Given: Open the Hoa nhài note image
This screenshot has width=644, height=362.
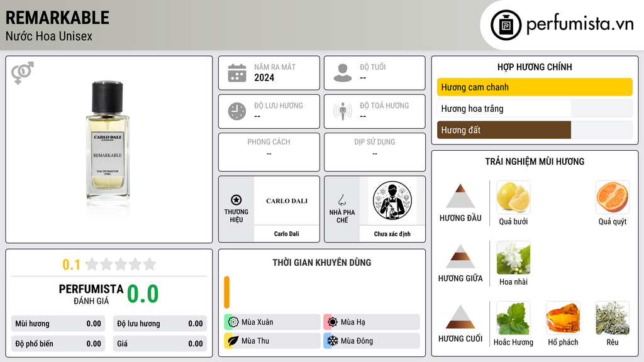Looking at the screenshot, I should tap(513, 257).
